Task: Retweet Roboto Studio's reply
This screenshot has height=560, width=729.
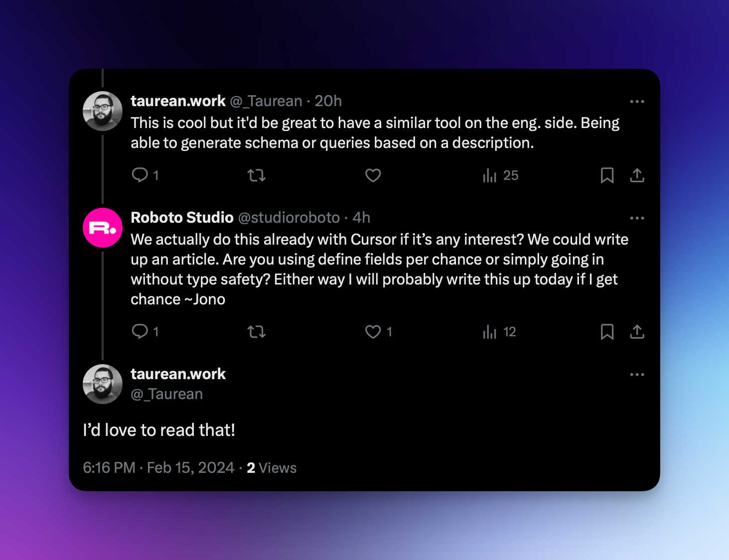Action: point(256,332)
